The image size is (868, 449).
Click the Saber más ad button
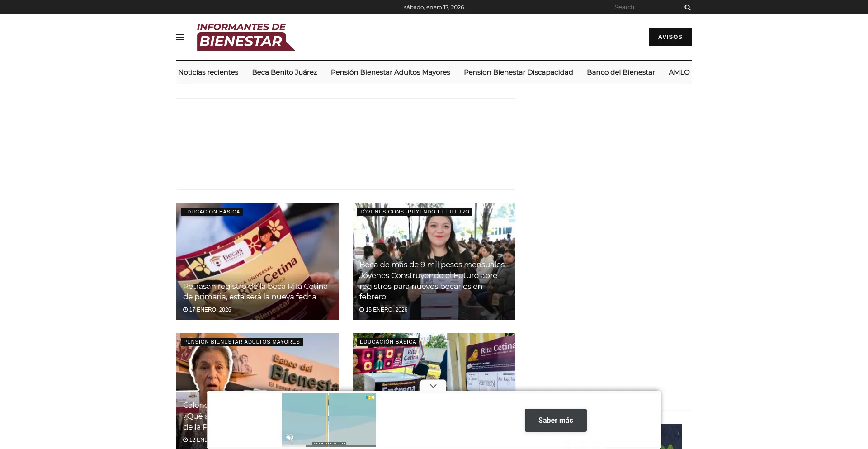point(556,420)
